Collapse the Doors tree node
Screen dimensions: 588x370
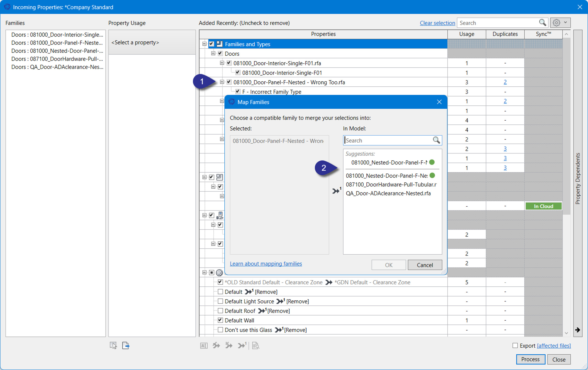point(213,53)
